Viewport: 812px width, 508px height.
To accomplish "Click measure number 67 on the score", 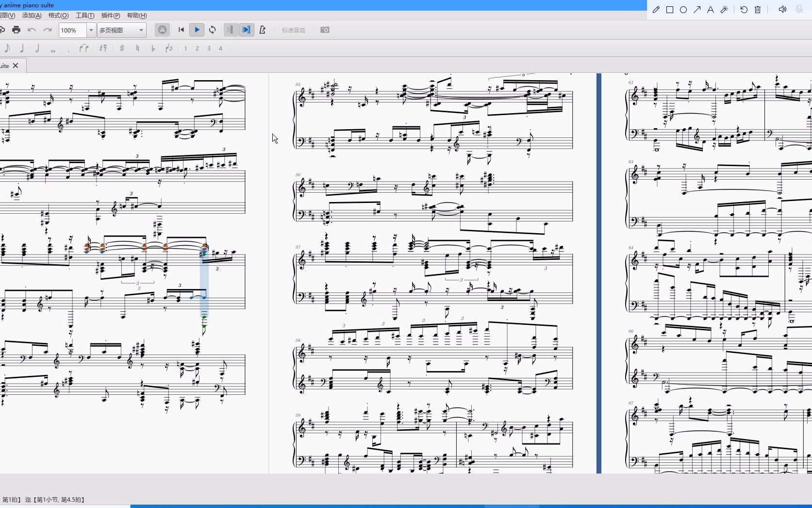I will click(x=631, y=403).
